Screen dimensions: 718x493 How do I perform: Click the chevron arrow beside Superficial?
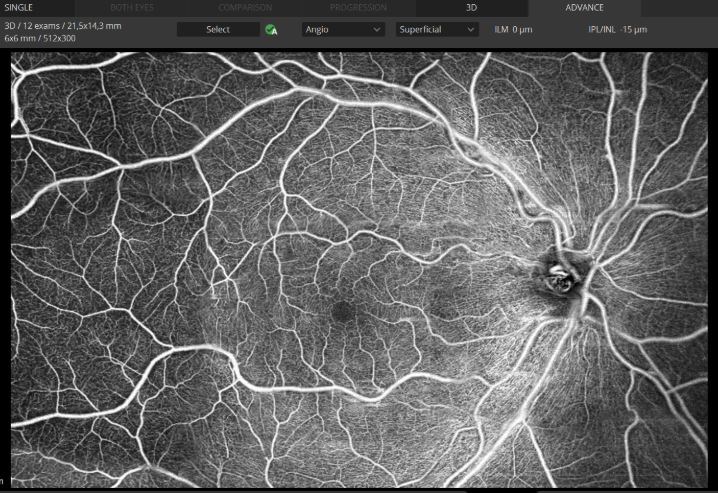470,30
